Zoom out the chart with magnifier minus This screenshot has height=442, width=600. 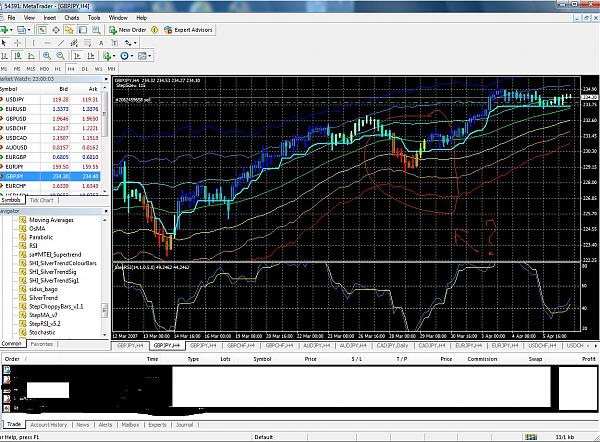click(60, 56)
